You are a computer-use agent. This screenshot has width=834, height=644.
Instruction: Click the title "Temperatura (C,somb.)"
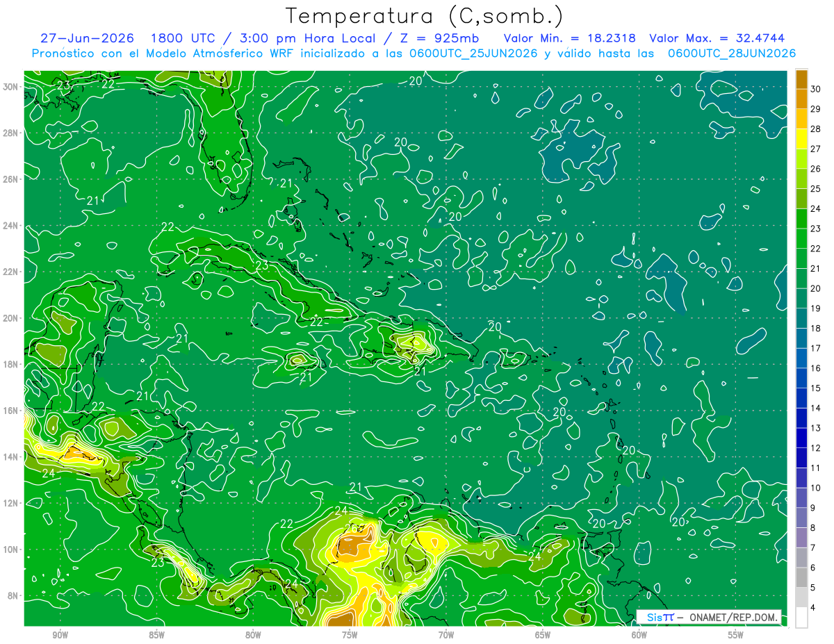(424, 16)
